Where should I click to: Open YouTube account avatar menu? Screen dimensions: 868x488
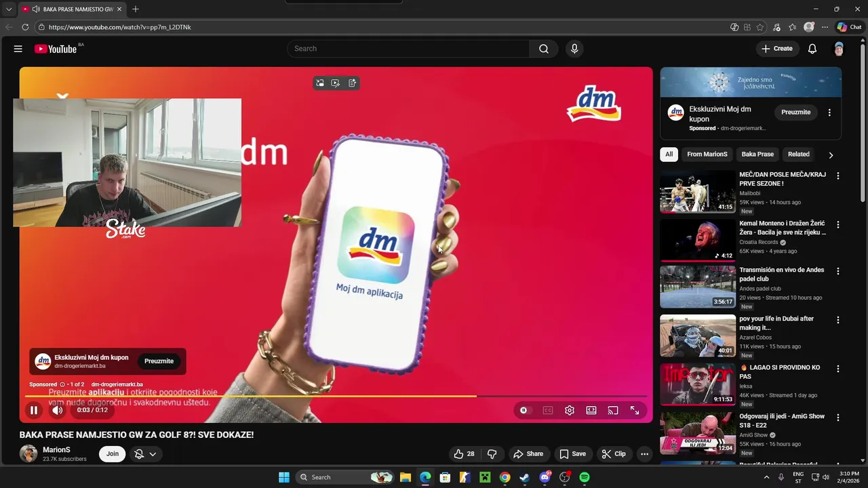(x=839, y=49)
